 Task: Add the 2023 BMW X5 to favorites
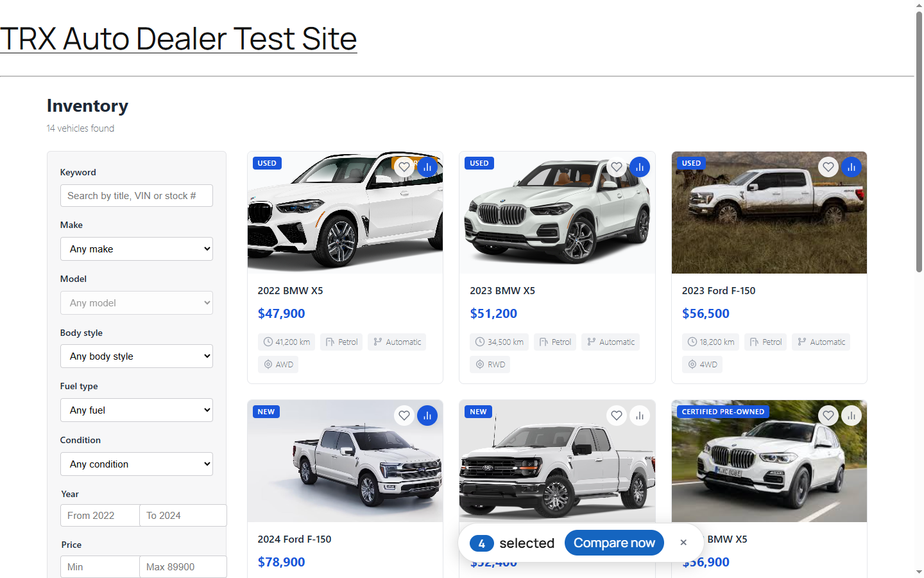[x=617, y=167]
